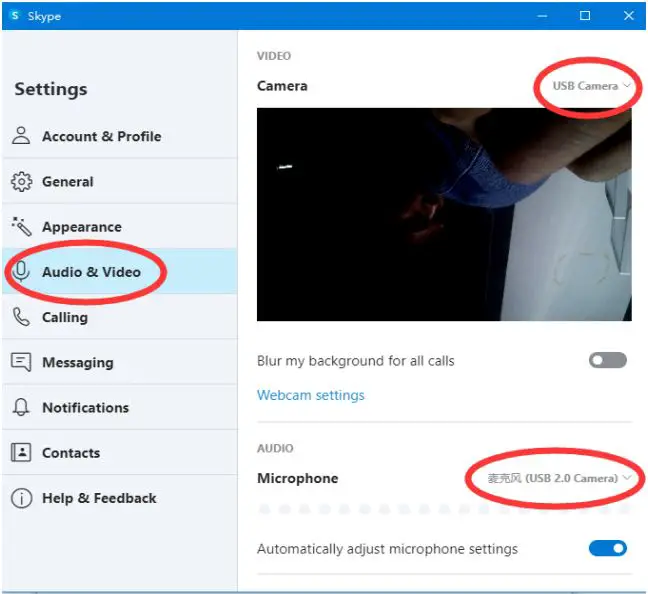Viewport: 648px width, 594px height.
Task: Disable Automatically adjust microphone settings
Action: click(x=608, y=548)
